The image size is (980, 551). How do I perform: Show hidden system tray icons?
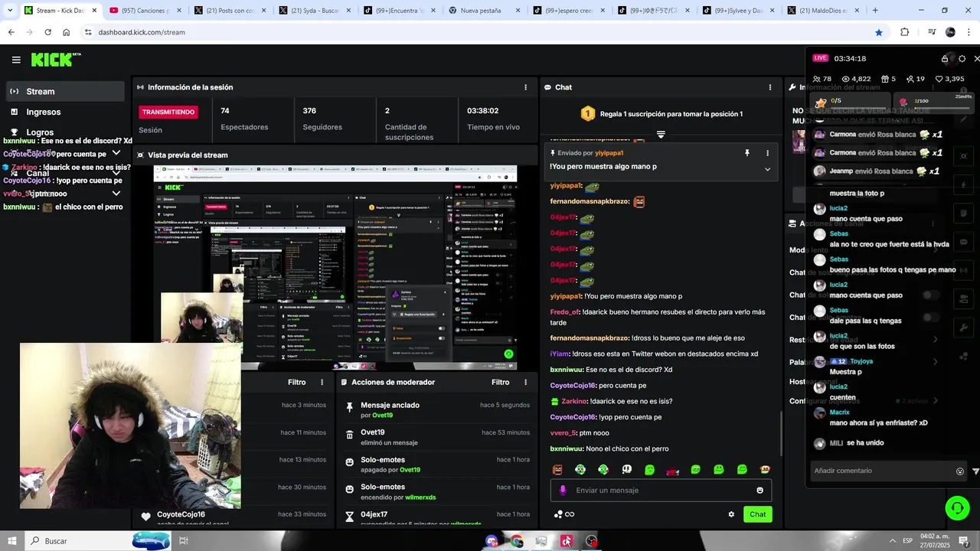(x=893, y=541)
